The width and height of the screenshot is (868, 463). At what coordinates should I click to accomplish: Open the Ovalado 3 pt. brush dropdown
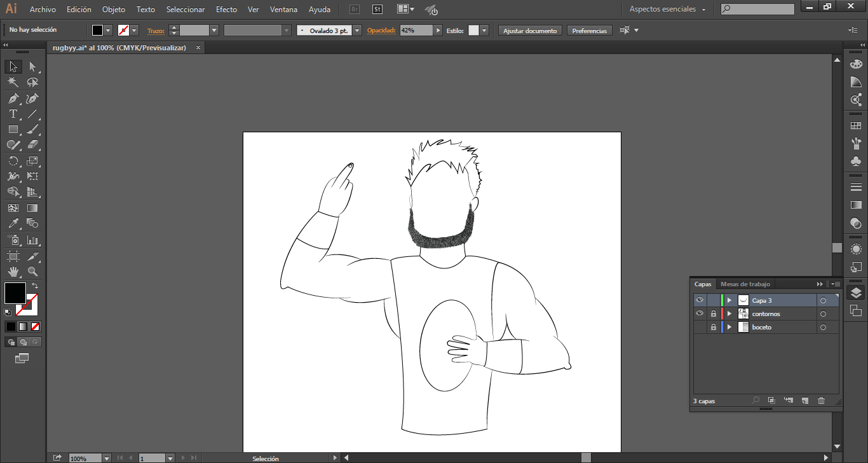[x=357, y=31]
